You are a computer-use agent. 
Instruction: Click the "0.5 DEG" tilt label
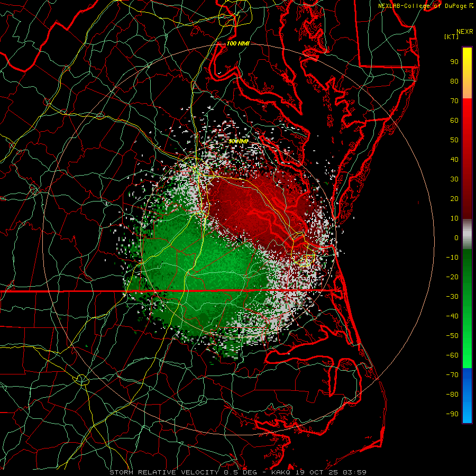click(241, 472)
